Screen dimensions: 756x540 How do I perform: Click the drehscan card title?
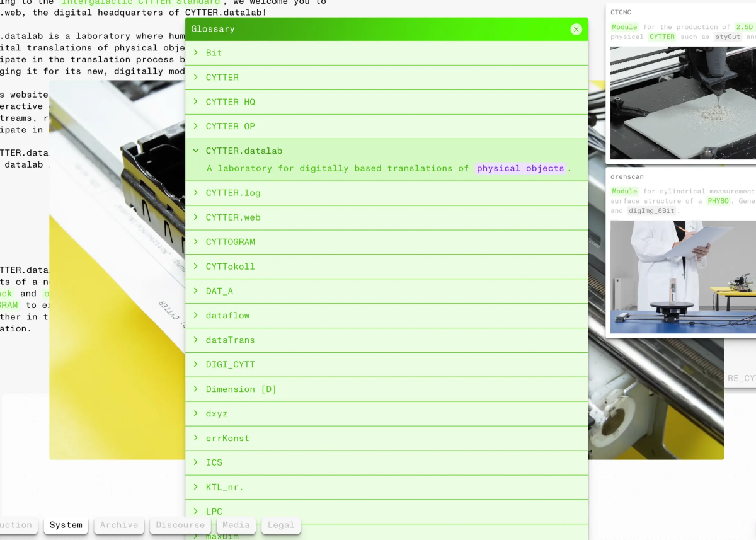point(627,177)
